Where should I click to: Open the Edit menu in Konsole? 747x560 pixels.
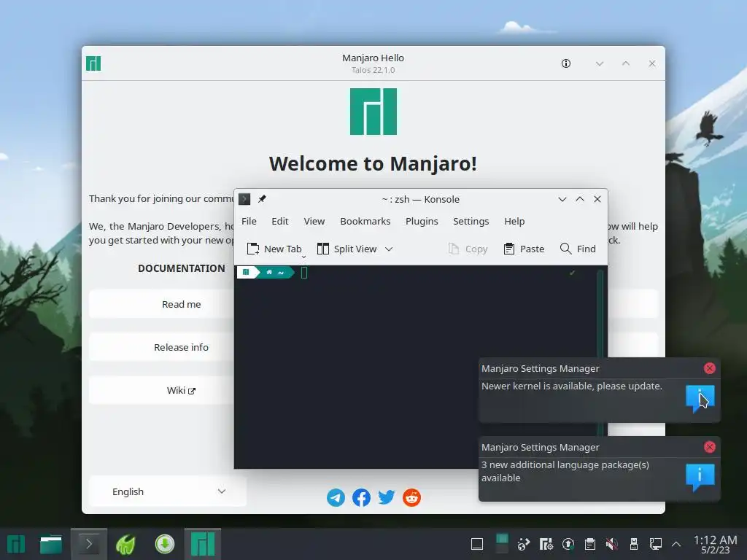coord(279,222)
